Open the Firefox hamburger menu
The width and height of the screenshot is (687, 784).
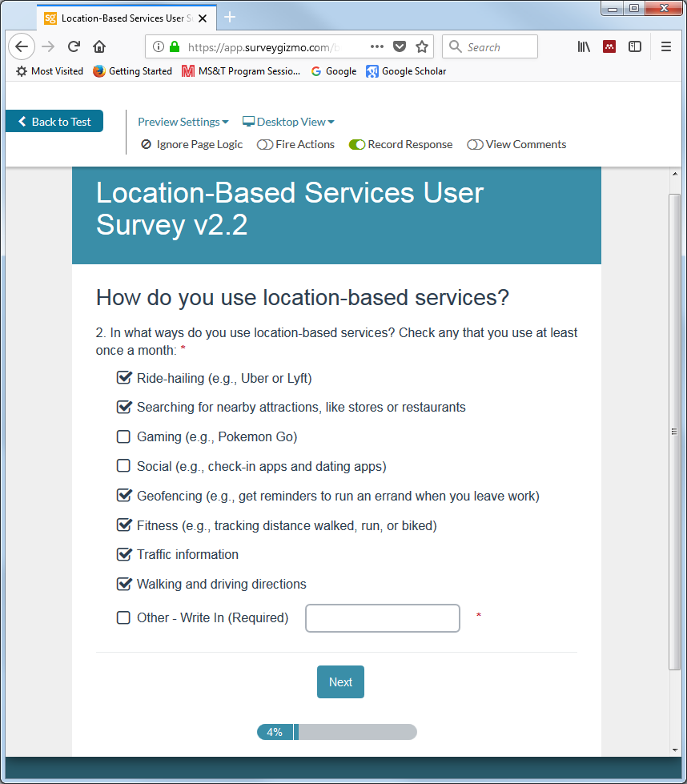click(x=666, y=46)
